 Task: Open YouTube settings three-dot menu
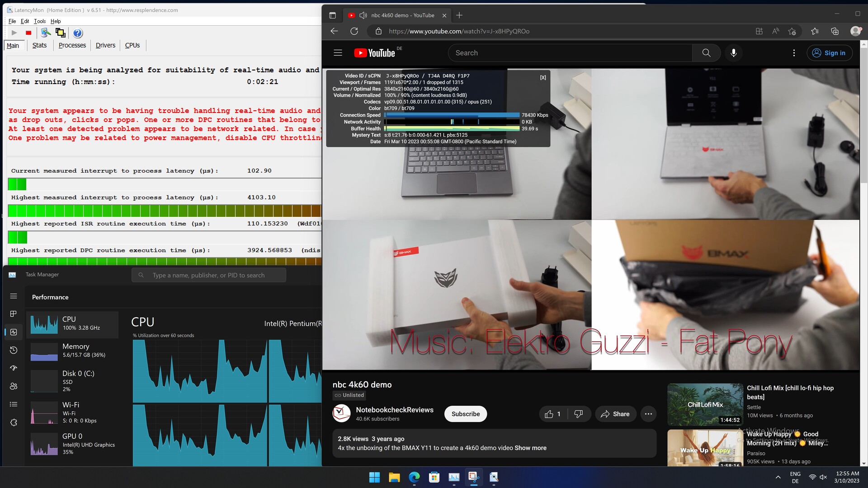coord(794,53)
